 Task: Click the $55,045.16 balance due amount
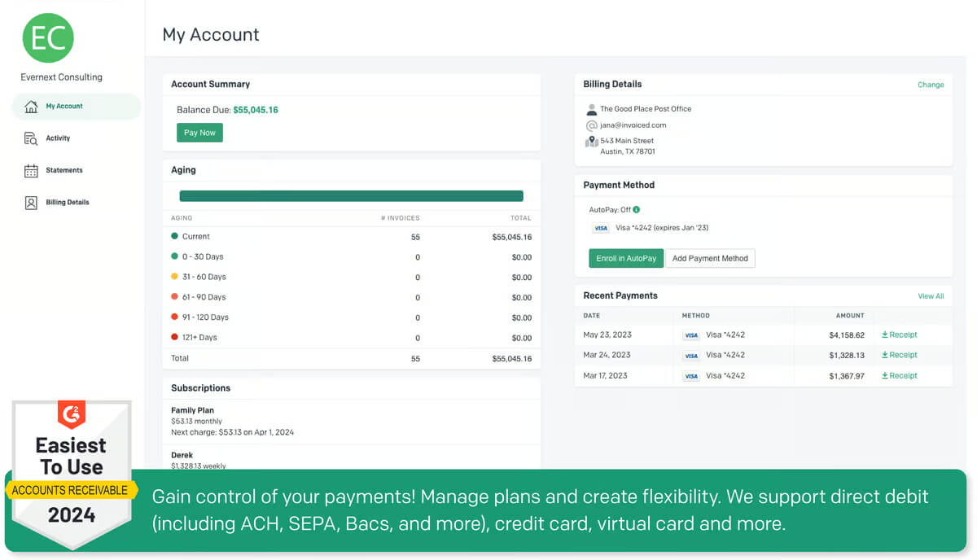[x=256, y=110]
